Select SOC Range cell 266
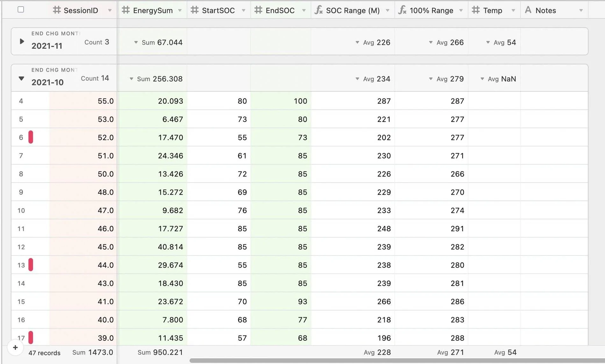Viewport: 605px width, 364px height. (353, 301)
